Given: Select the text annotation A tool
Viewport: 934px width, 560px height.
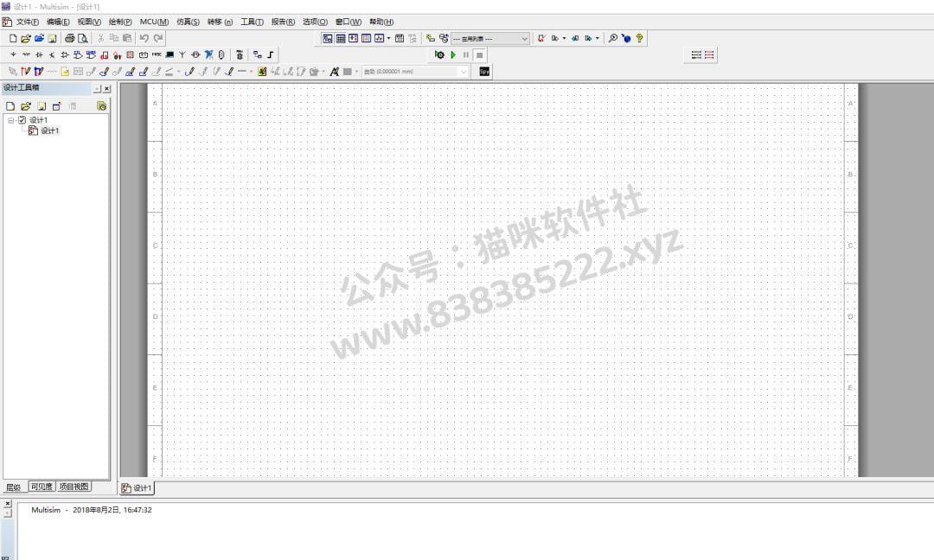Looking at the screenshot, I should 334,72.
